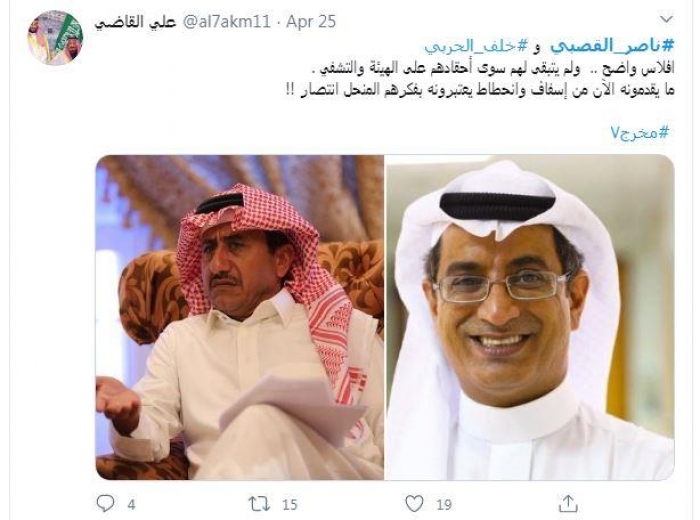Open the Apr 25 timestamp link

click(x=311, y=22)
